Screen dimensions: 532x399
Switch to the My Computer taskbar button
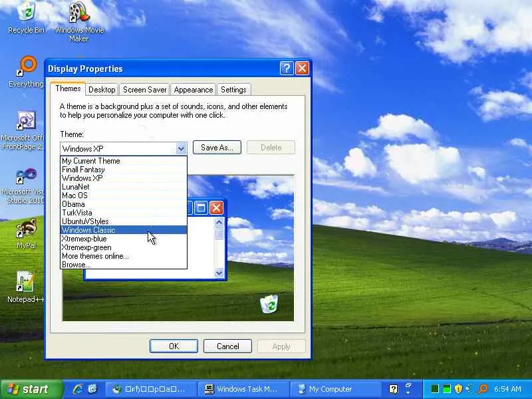[x=334, y=389]
